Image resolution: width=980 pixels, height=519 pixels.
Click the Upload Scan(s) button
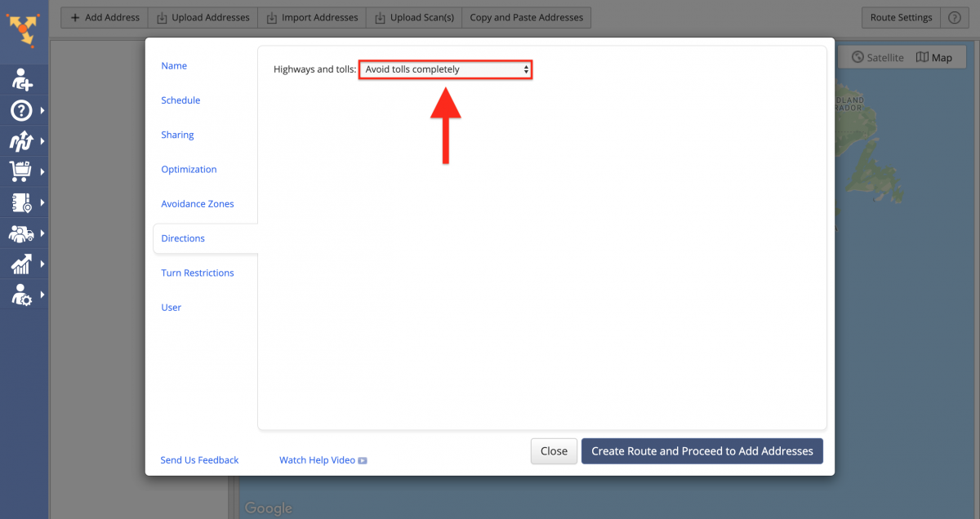pyautogui.click(x=414, y=18)
